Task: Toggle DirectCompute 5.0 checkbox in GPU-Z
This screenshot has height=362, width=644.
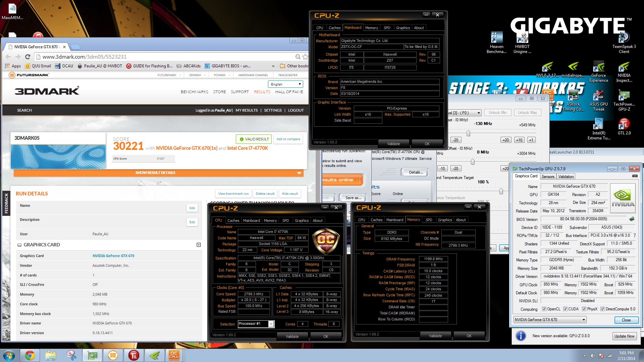Action: click(x=602, y=309)
